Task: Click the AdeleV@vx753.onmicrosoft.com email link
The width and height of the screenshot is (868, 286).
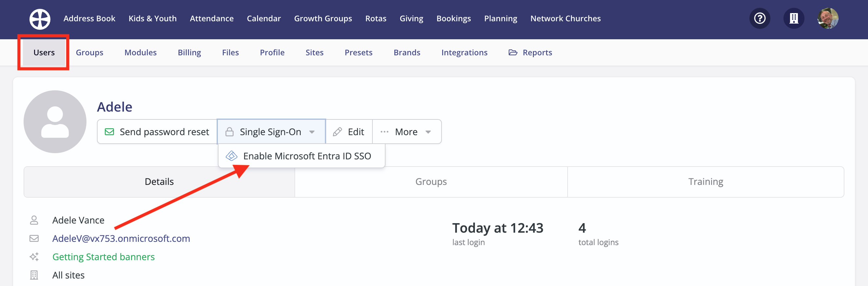Action: tap(121, 238)
